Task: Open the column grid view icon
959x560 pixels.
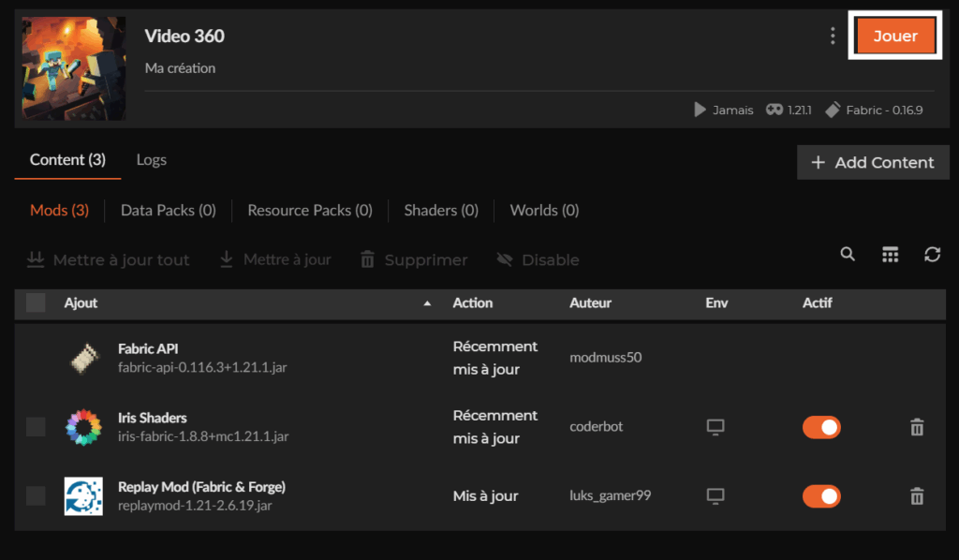Action: (890, 255)
